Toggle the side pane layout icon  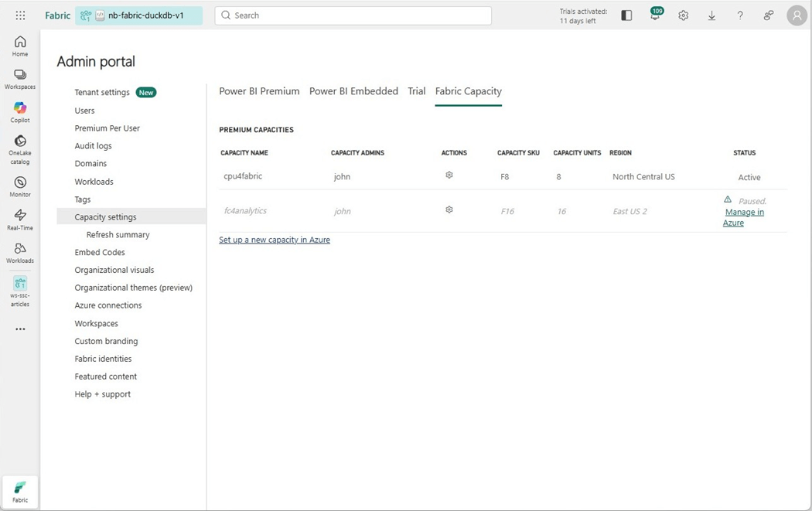pyautogui.click(x=626, y=15)
